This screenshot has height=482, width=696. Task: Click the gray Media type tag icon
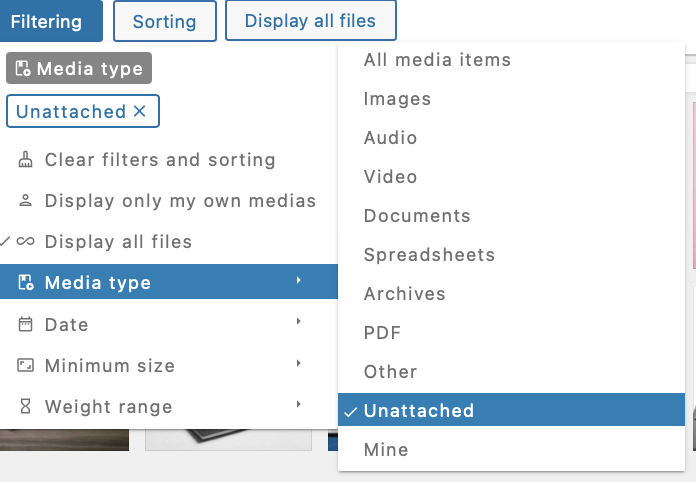[x=23, y=69]
